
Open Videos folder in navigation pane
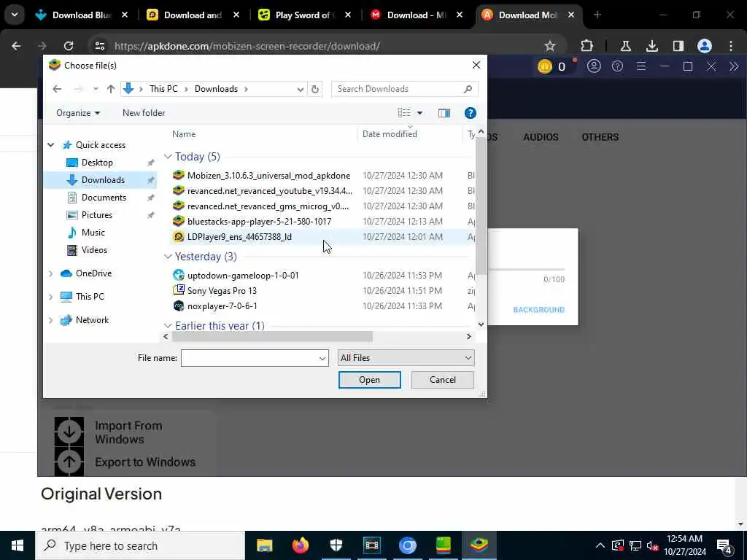click(x=94, y=250)
